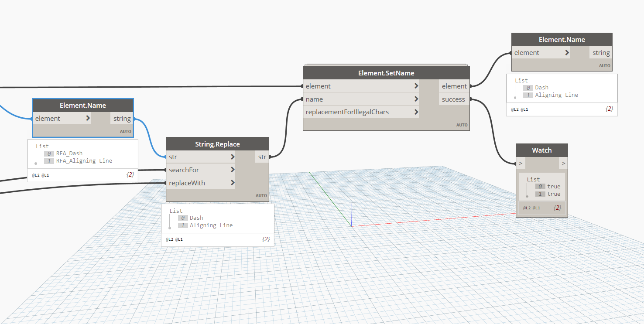Toggle the @L2 level indicator under Watch preview
The image size is (644, 324).
(x=526, y=208)
